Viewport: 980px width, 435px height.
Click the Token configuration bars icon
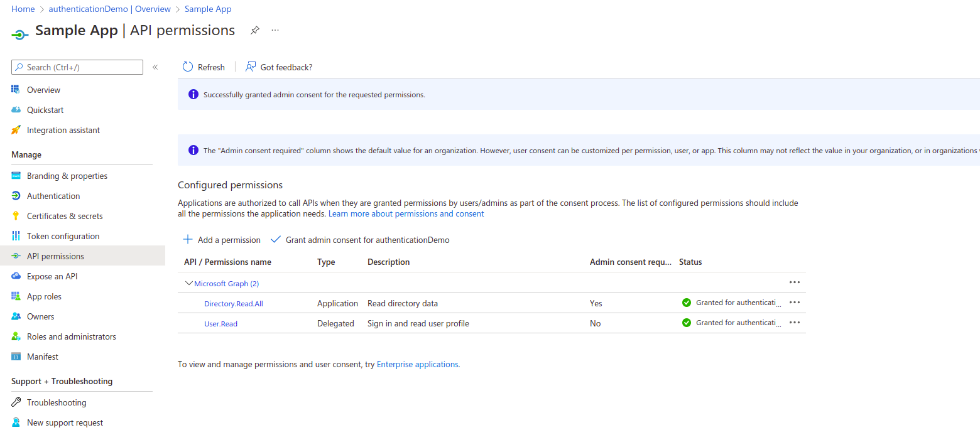coord(16,236)
